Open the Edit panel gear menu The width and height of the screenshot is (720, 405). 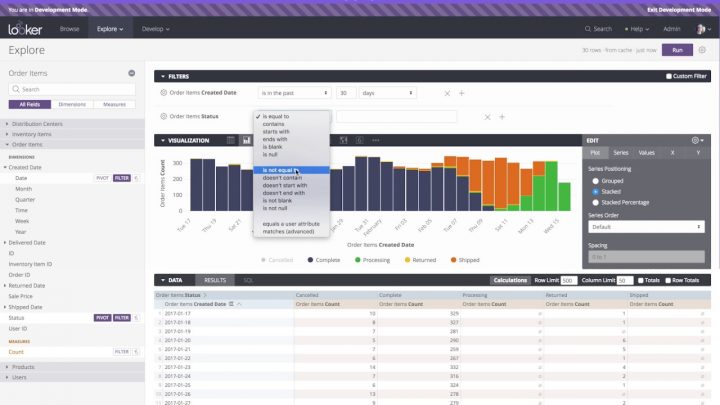click(x=698, y=141)
